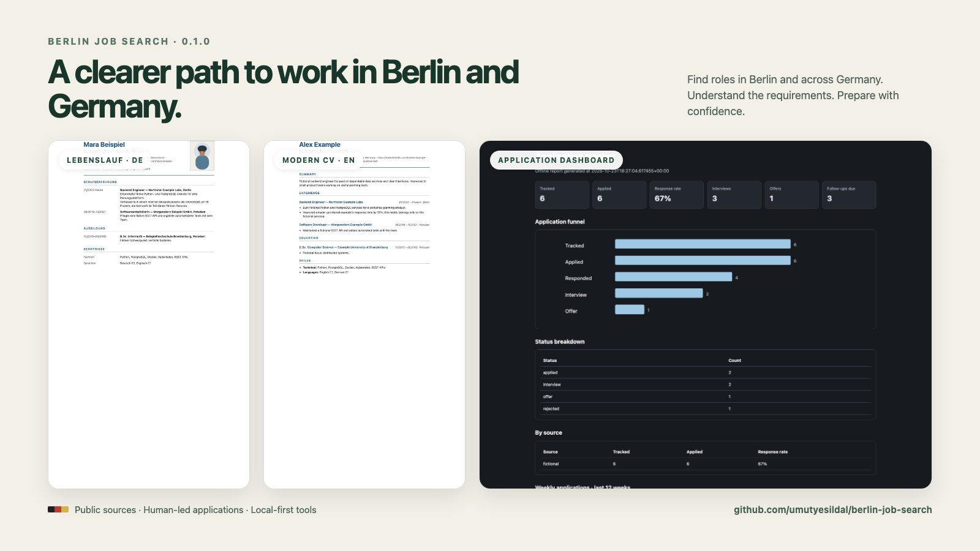The image size is (980, 551).
Task: Select the 'applied' row in Status breakdown
Action: click(x=706, y=373)
